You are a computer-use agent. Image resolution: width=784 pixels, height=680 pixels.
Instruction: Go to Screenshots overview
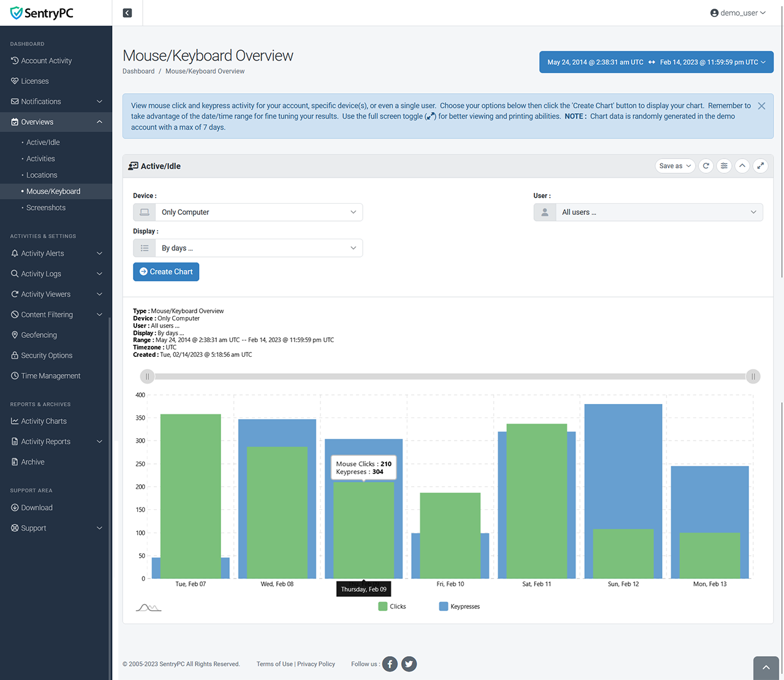coord(46,208)
